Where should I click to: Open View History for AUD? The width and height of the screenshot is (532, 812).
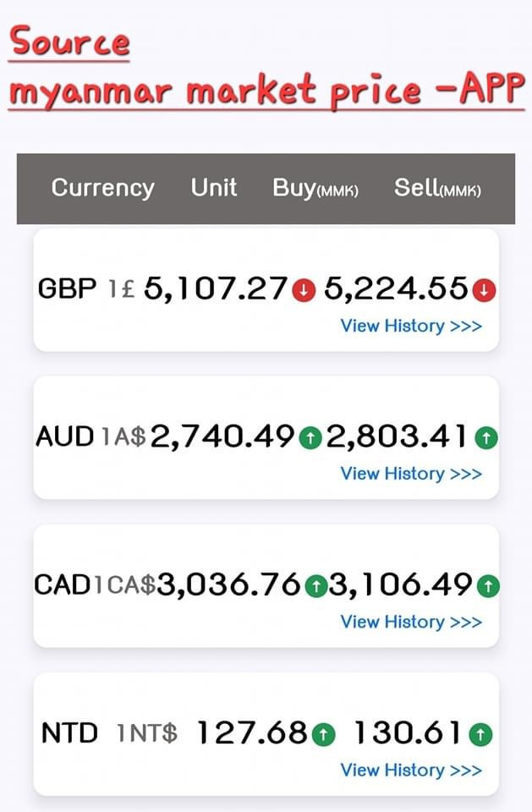(x=411, y=474)
